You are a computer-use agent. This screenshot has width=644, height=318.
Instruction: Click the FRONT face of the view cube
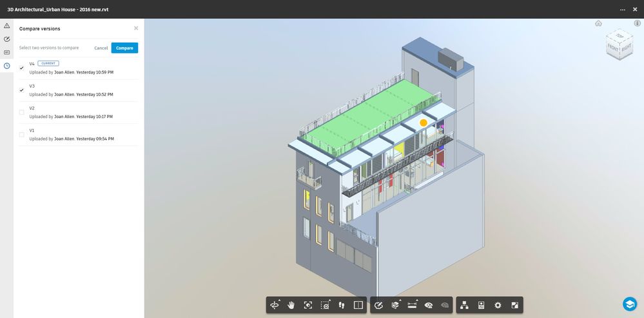click(613, 48)
